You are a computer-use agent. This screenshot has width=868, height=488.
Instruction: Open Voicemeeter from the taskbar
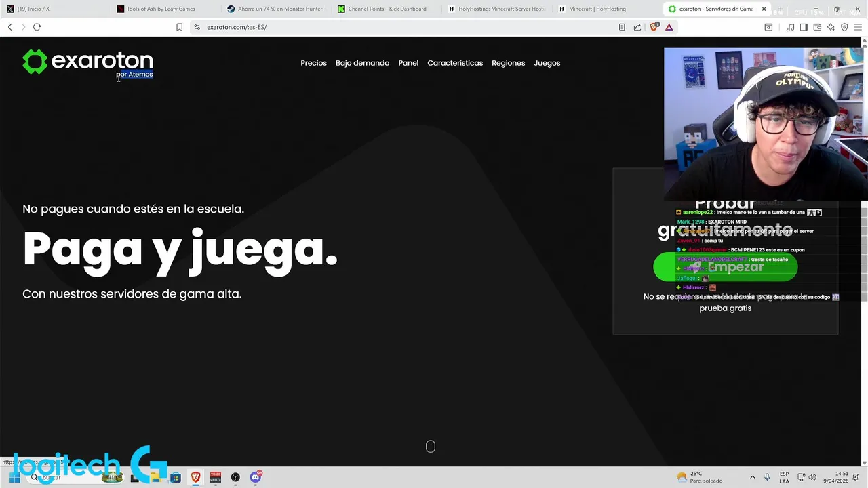point(216,477)
